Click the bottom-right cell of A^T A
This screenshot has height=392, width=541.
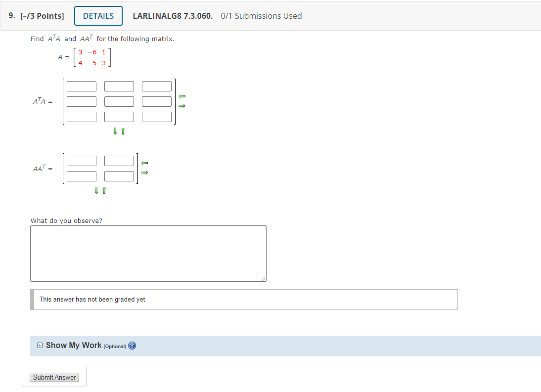[x=156, y=116]
